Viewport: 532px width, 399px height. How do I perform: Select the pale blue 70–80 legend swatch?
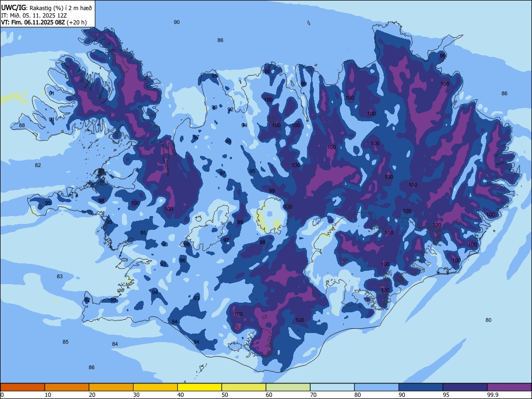click(x=332, y=387)
